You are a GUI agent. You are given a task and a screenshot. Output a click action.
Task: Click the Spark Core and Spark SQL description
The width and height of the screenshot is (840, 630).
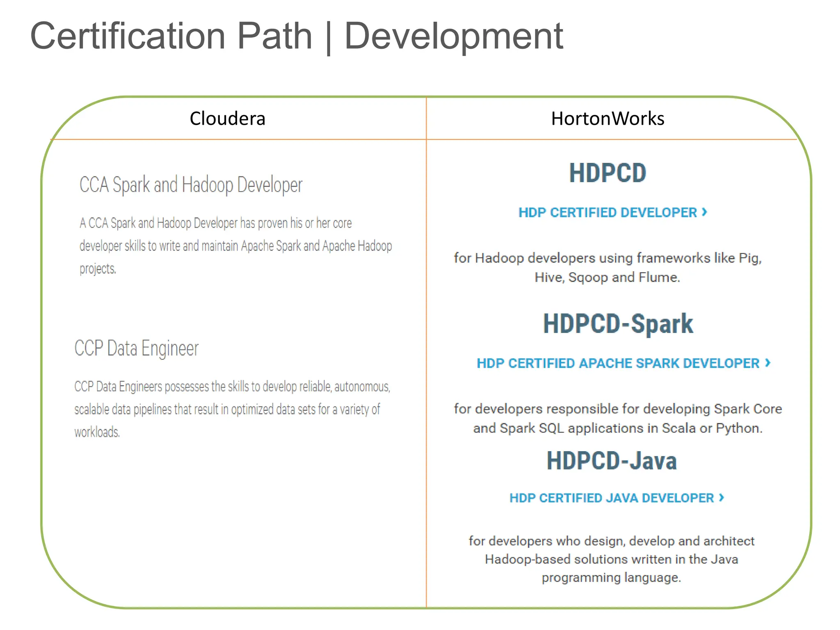point(618,418)
